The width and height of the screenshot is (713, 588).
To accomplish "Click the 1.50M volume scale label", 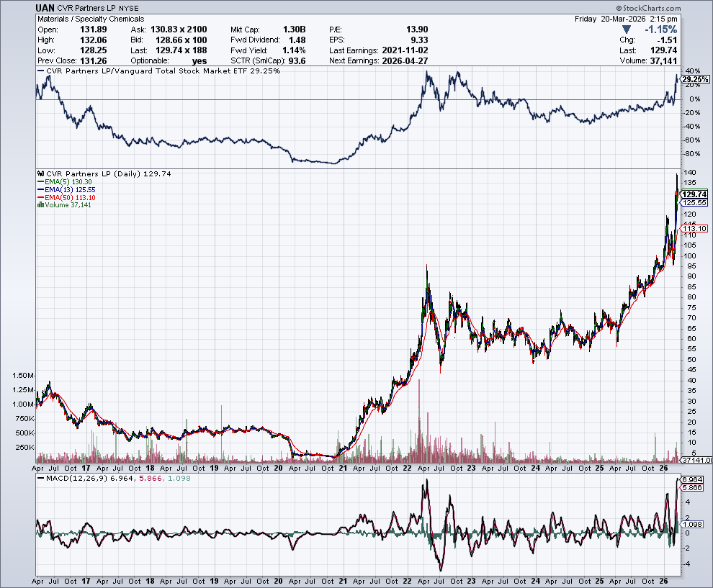I will coord(22,376).
